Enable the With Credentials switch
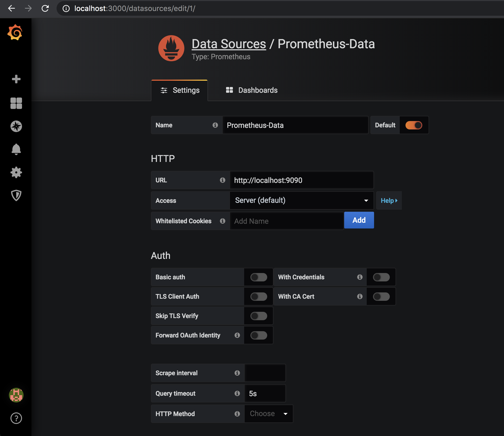This screenshot has height=436, width=504. [381, 277]
